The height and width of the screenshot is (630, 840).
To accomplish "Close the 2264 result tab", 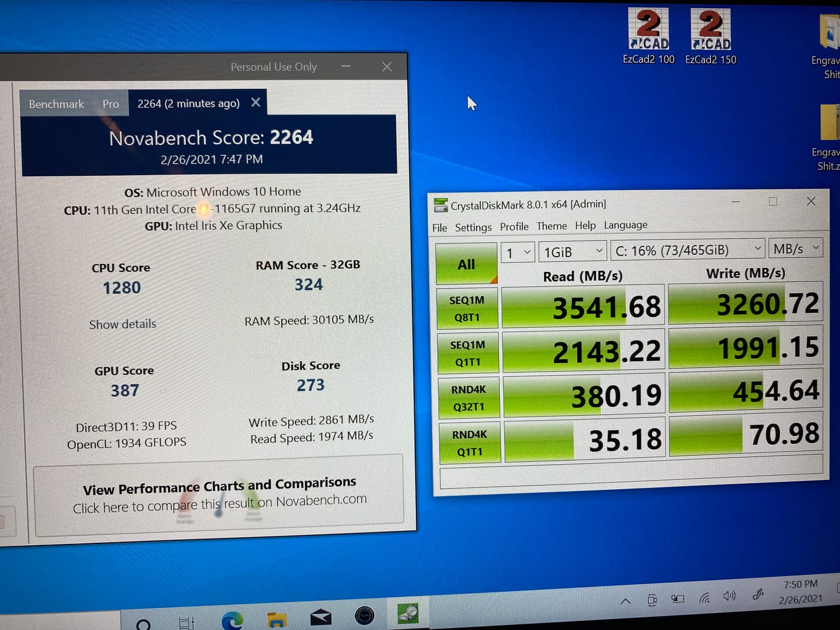I will coord(256,103).
